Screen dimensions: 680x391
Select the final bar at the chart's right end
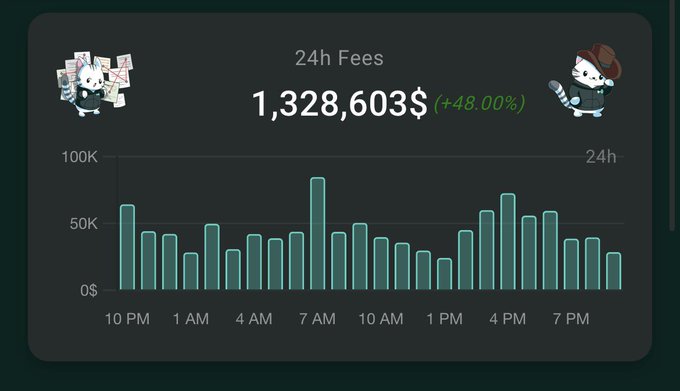point(614,271)
